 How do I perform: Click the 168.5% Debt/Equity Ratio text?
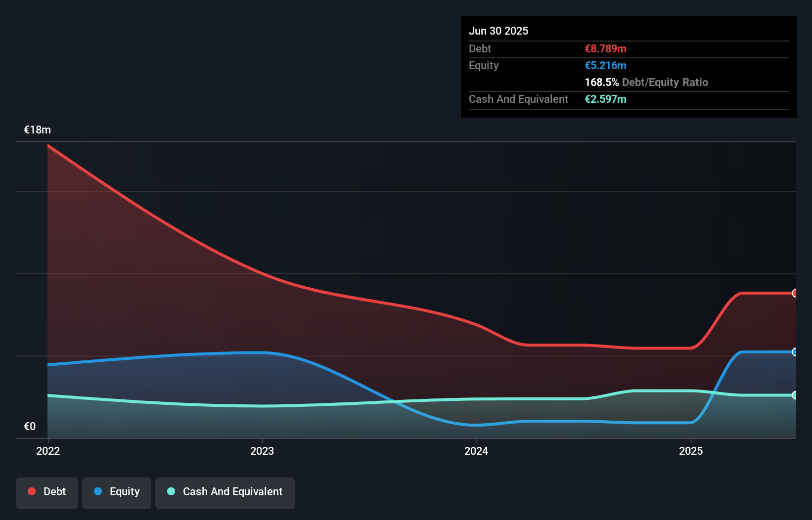[646, 82]
